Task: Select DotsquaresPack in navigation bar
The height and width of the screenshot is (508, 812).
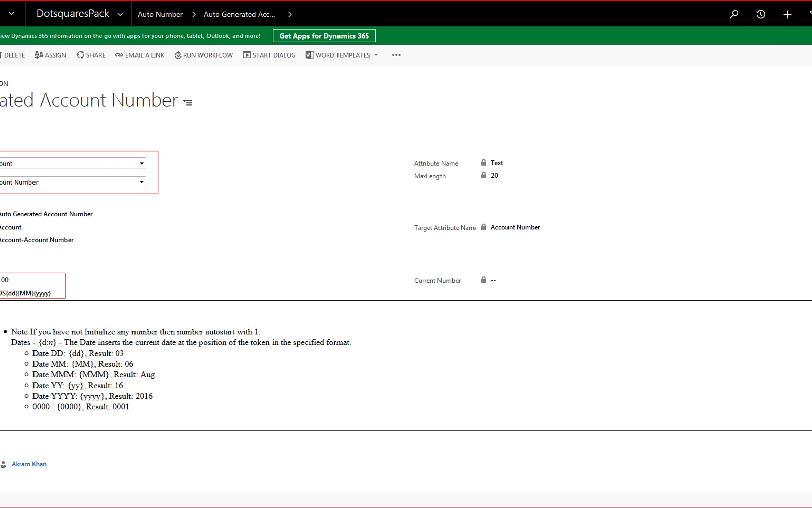Action: (73, 14)
